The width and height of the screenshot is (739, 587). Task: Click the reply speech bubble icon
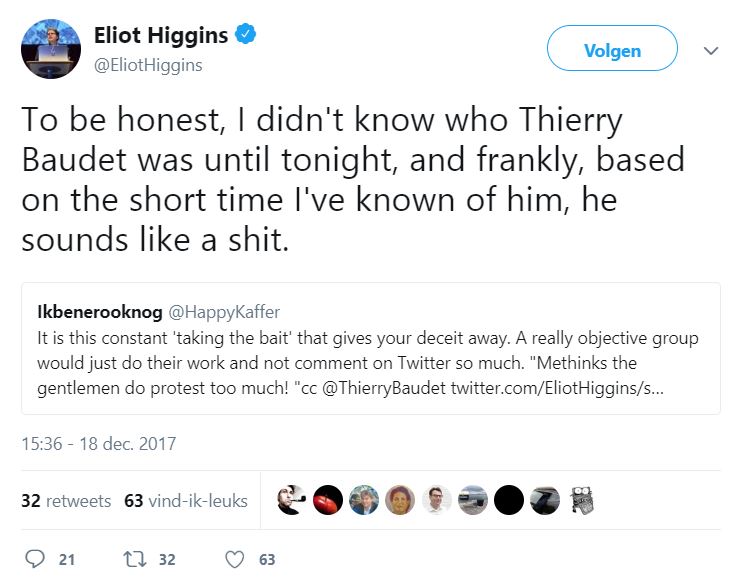pyautogui.click(x=34, y=559)
